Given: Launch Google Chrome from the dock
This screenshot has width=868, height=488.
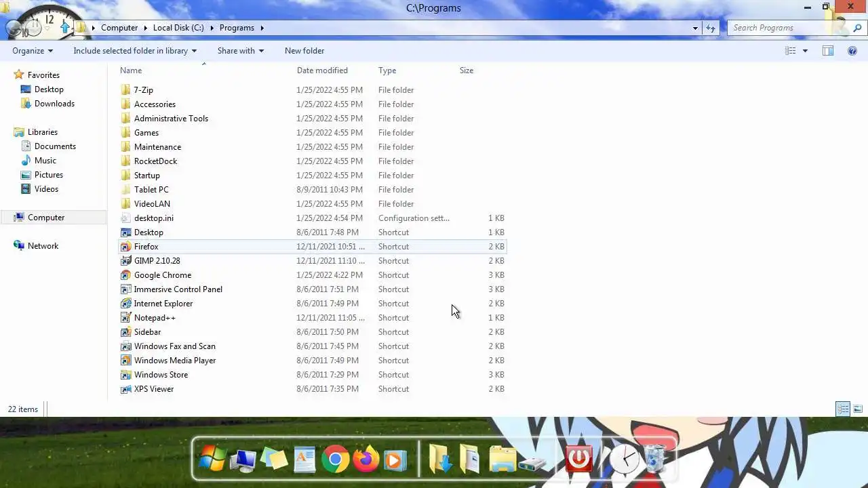Looking at the screenshot, I should coord(335,460).
